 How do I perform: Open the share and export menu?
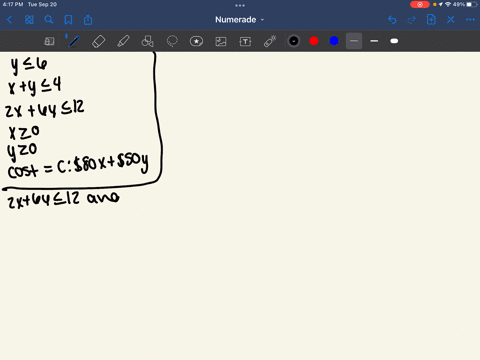point(88,20)
